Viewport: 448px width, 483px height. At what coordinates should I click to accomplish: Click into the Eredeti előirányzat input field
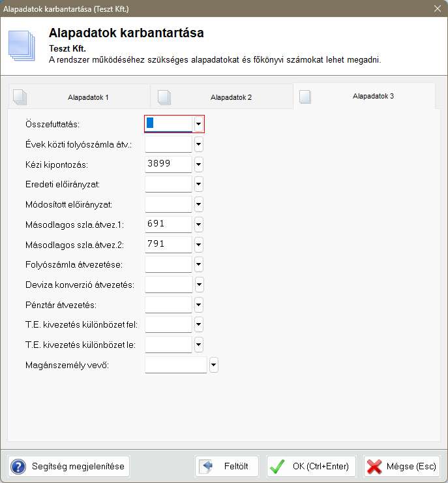point(168,184)
